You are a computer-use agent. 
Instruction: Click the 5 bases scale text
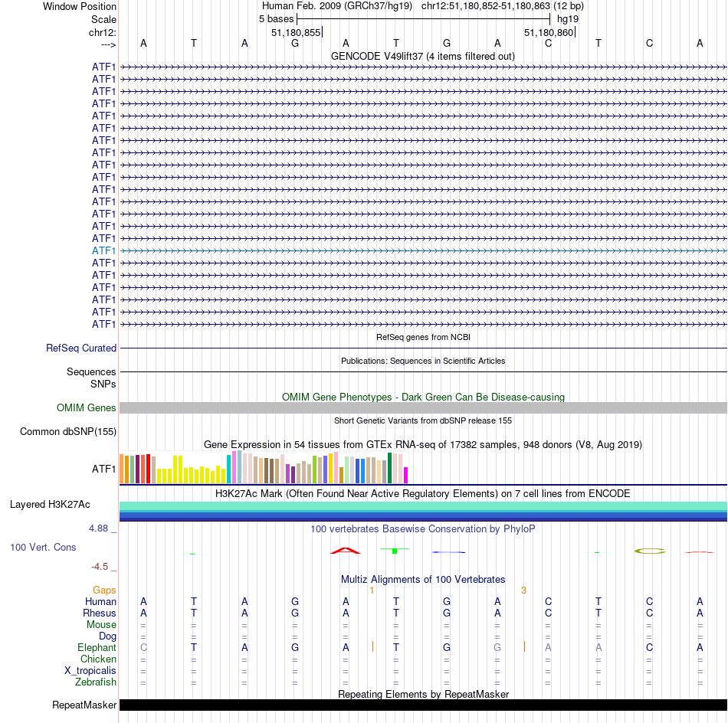point(276,19)
